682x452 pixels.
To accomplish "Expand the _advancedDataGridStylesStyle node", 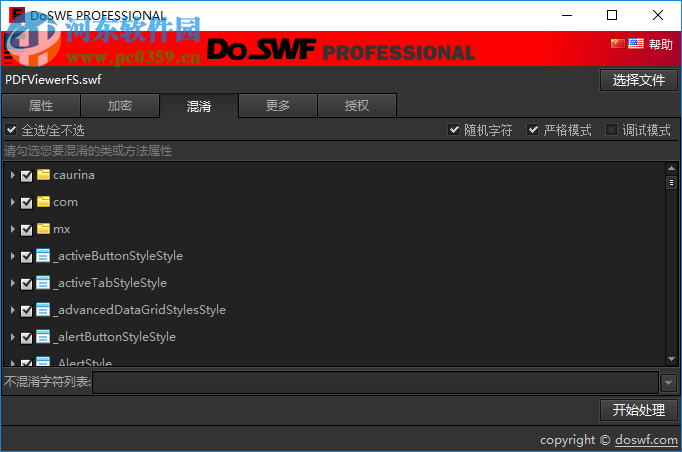I will click(13, 310).
